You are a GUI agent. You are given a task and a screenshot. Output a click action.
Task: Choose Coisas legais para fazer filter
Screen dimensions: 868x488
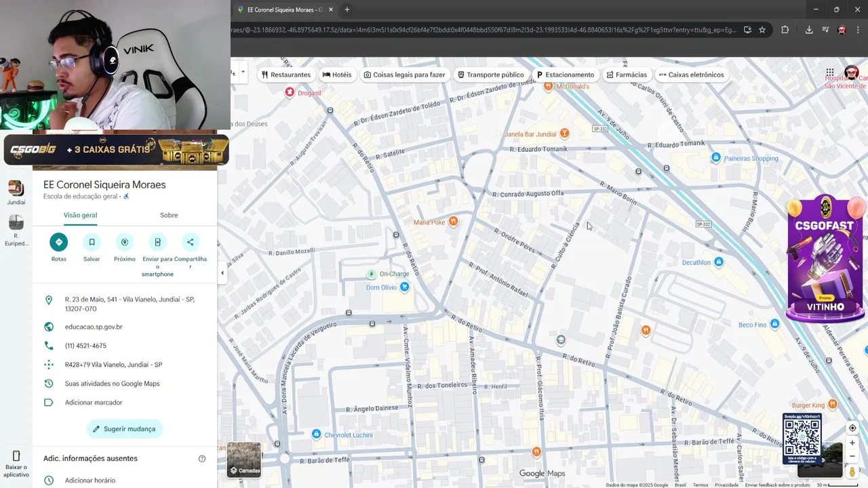pos(404,75)
